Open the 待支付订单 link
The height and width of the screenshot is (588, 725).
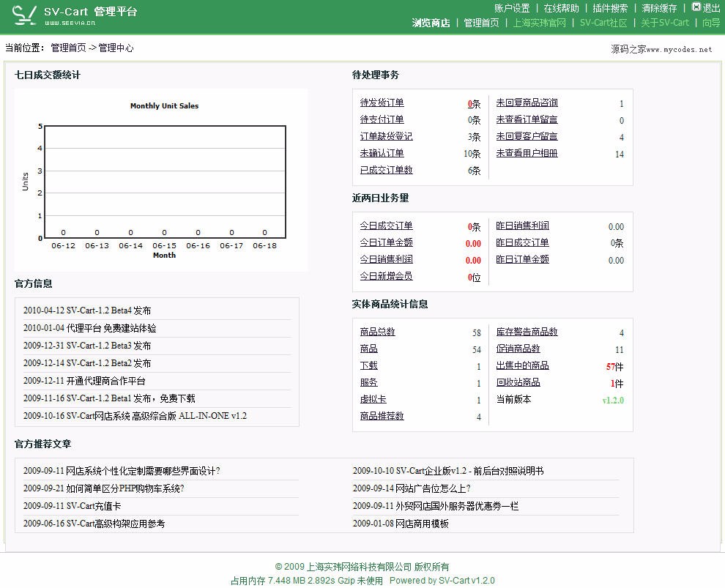(382, 119)
